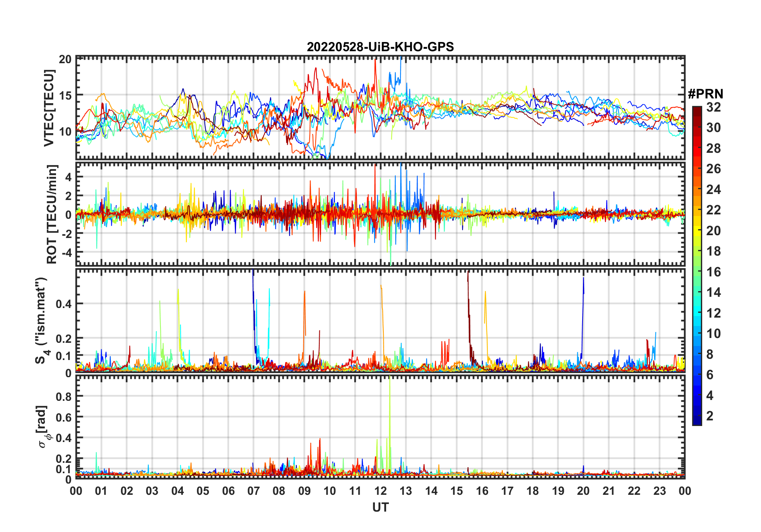The width and height of the screenshot is (761, 532).
Task: Click colorbar tick label 10
Action: (713, 334)
